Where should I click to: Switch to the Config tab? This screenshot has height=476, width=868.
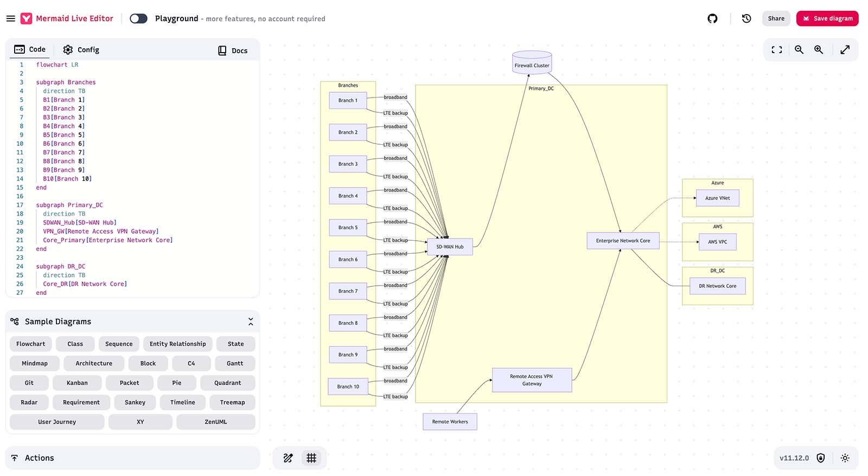pyautogui.click(x=81, y=50)
